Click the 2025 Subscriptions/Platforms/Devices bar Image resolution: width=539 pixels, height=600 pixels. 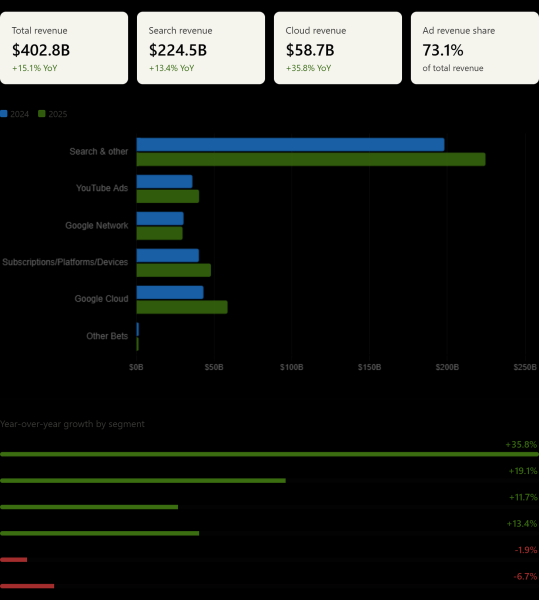click(174, 270)
